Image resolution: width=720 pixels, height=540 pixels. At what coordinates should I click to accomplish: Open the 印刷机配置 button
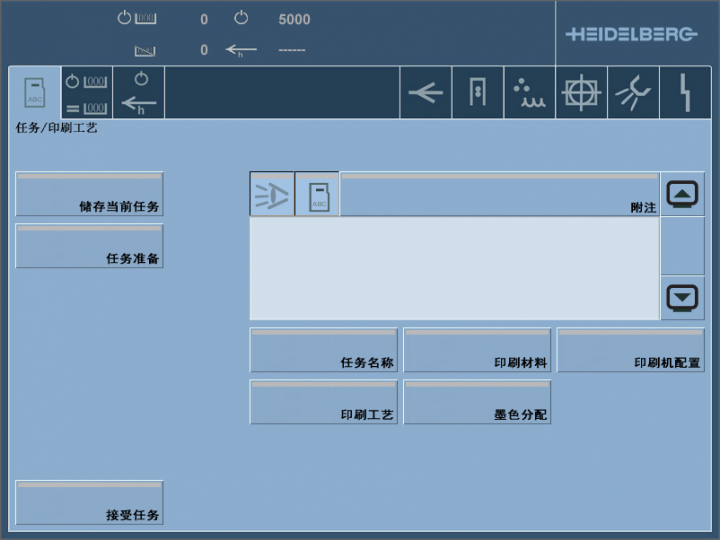pos(630,350)
